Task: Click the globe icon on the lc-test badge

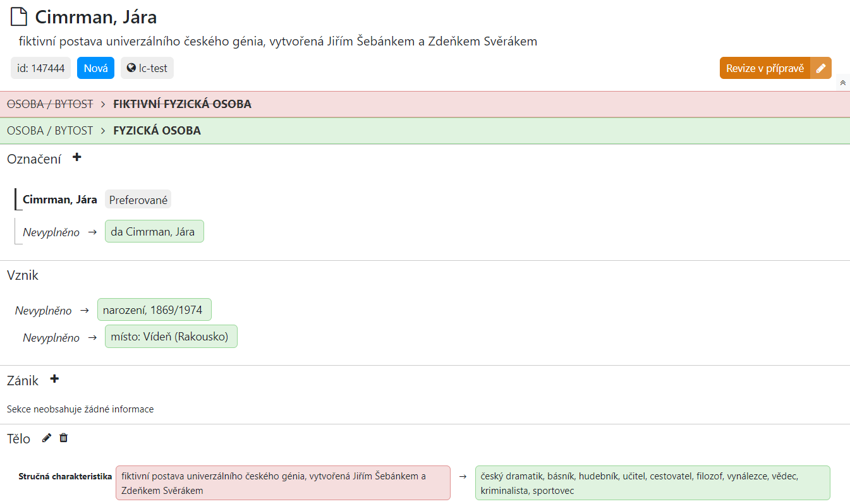Action: coord(131,68)
